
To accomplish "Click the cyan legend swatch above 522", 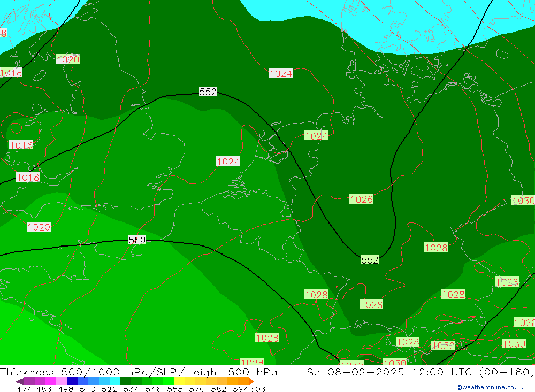I will tap(115, 381).
